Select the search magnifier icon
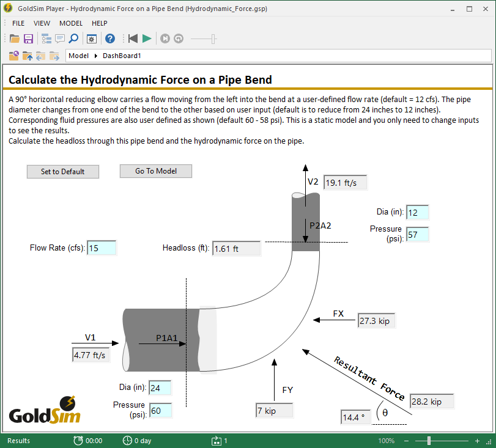Viewport: 496px width, 448px height. coord(74,39)
